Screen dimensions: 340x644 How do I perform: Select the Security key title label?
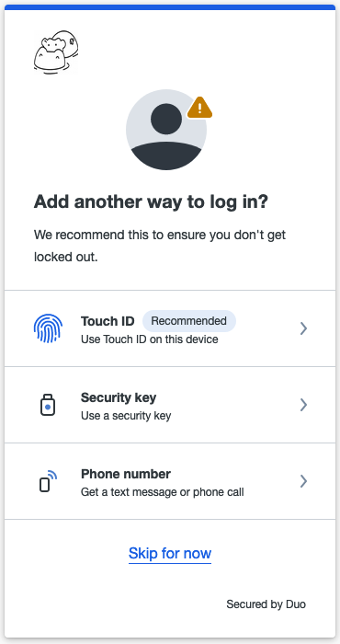119,397
